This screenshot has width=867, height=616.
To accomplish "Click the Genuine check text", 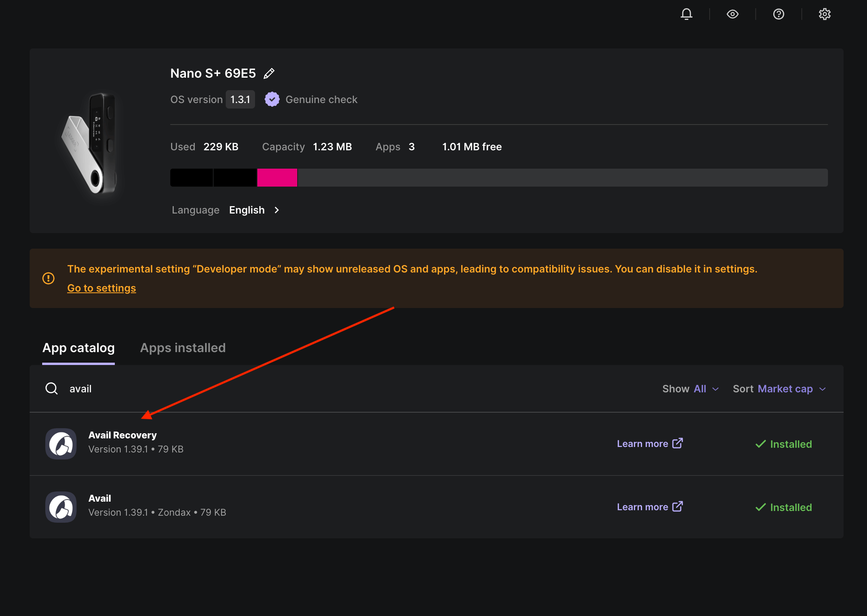I will click(x=321, y=100).
